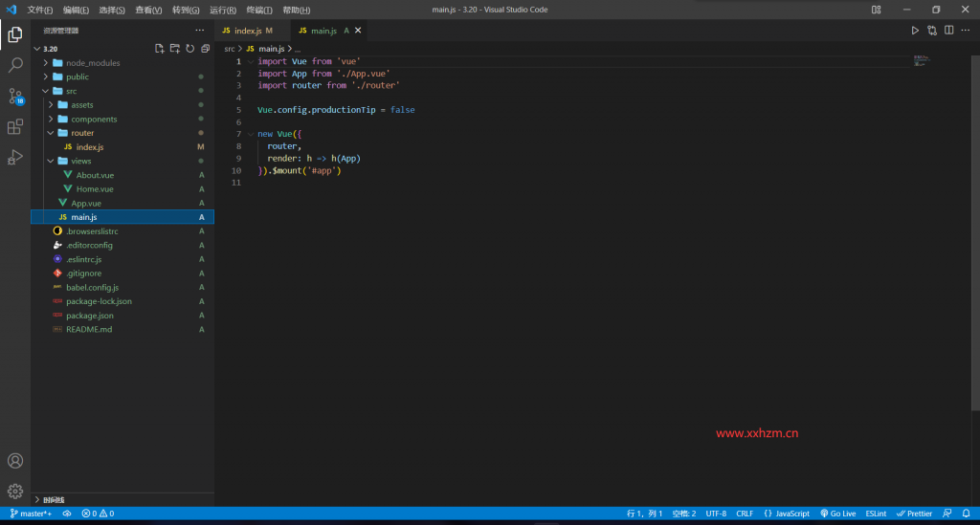This screenshot has height=525, width=980.
Task: Toggle customize layout control in title bar
Action: (x=877, y=10)
